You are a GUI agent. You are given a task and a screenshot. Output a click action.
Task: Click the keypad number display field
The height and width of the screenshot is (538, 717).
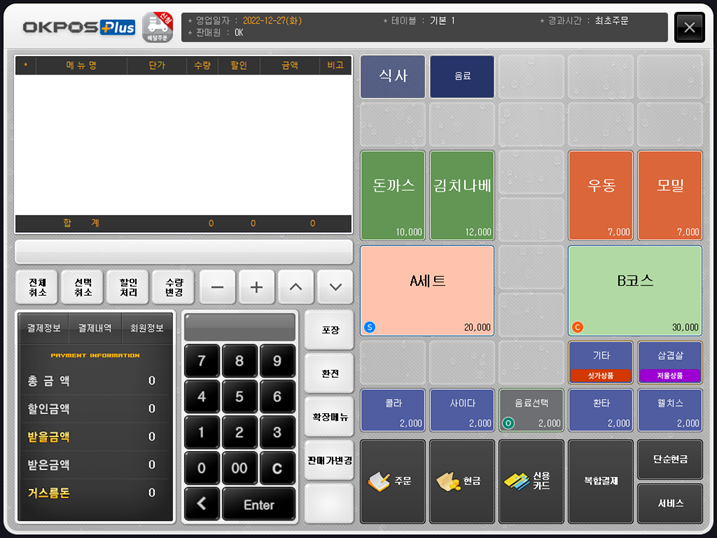pos(240,327)
